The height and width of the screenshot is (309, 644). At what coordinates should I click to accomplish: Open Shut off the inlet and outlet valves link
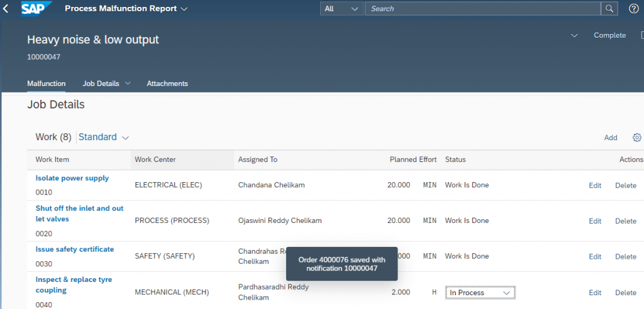80,214
